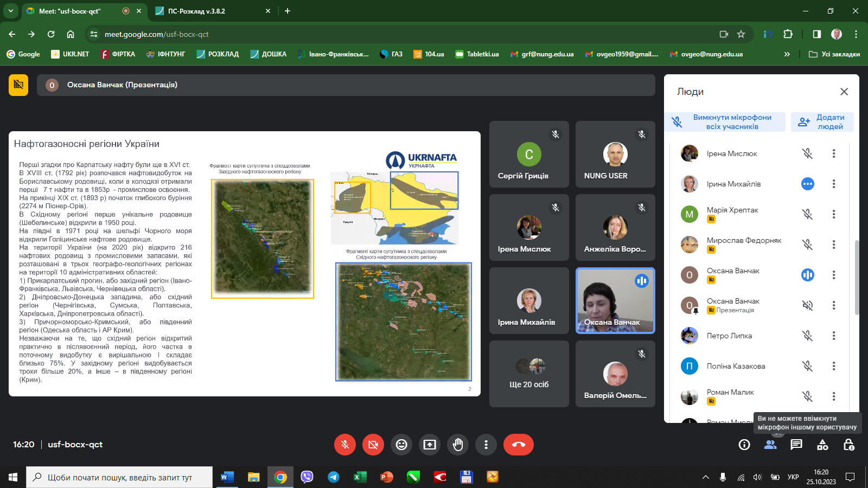The height and width of the screenshot is (488, 868).
Task: Open the РОЗКЛАД bookmark
Action: (218, 54)
